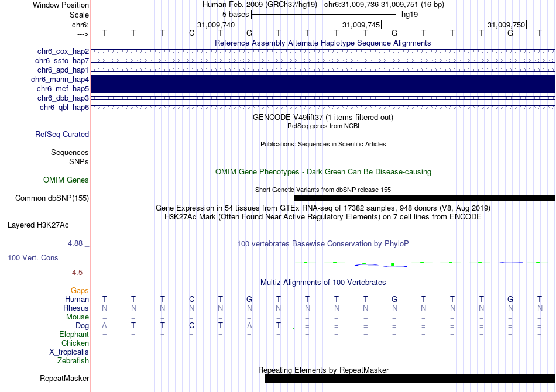Click the C base in the reference sequence

click(x=191, y=33)
